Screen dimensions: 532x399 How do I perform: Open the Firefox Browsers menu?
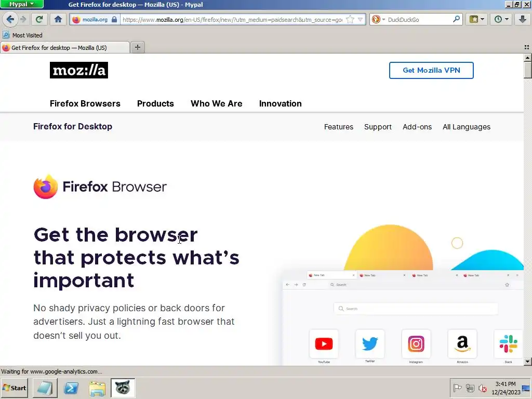tap(85, 103)
